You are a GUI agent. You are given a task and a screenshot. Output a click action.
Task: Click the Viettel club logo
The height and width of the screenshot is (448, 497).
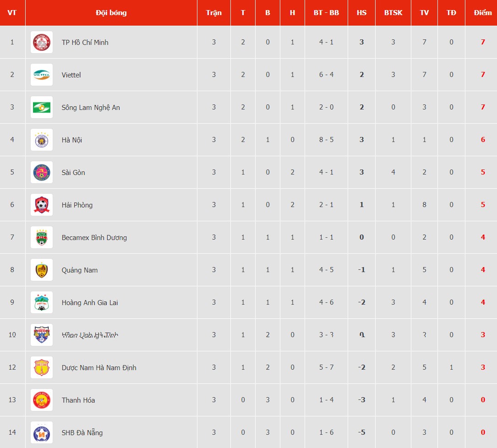[42, 75]
